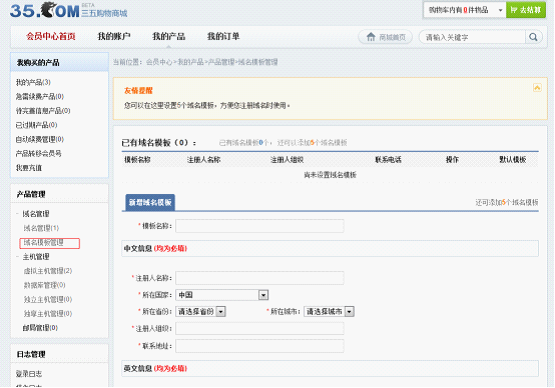Open 我的订单 menu item
The image size is (555, 388).
coord(223,36)
